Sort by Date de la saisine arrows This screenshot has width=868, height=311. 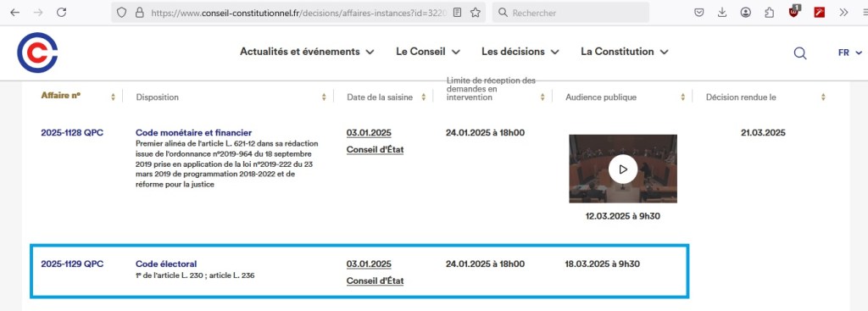coord(424,97)
